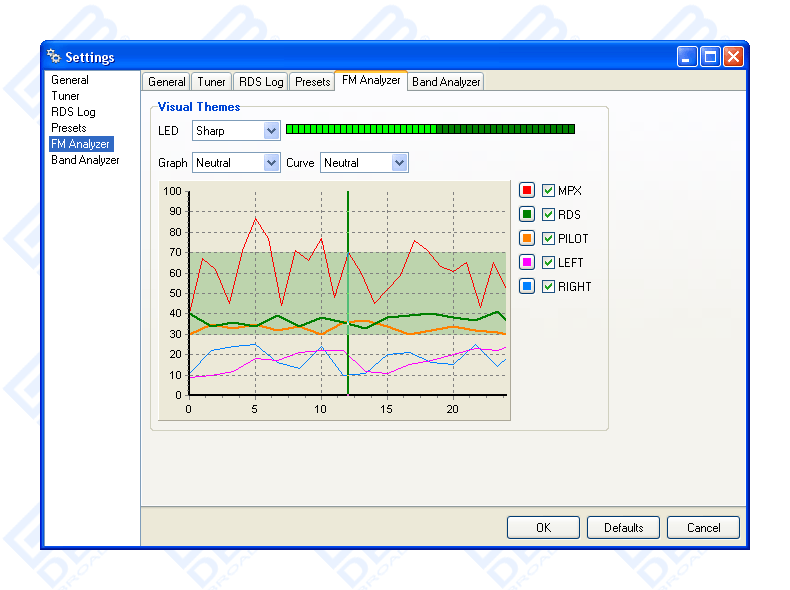Screen dimensions: 790x590
Task: Click the magenta LEFT color swatch
Action: point(527,263)
